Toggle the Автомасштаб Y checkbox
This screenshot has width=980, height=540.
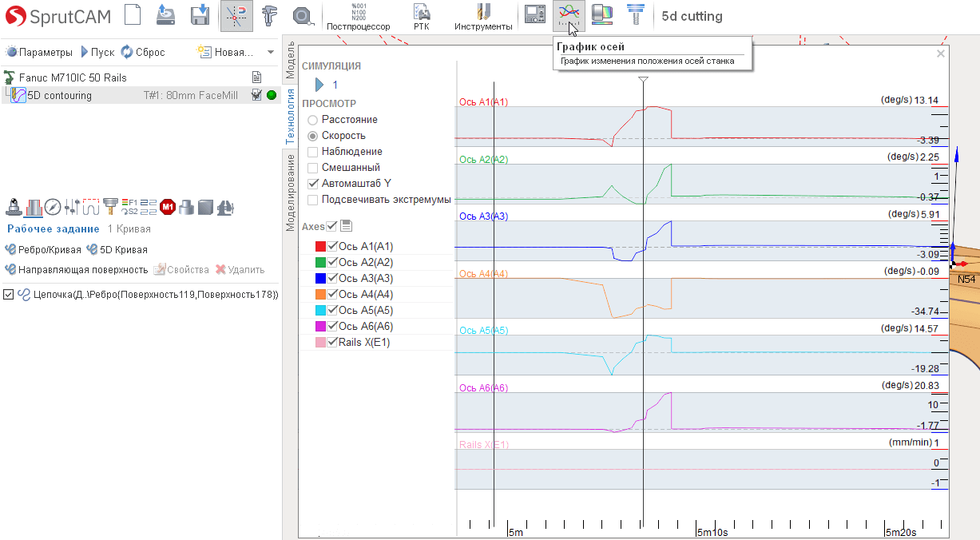[x=313, y=184]
